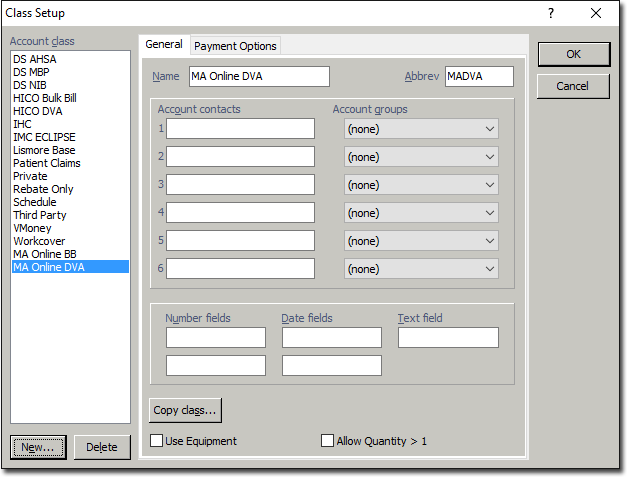Select the General tab
This screenshot has height=477, width=627.
pos(164,45)
